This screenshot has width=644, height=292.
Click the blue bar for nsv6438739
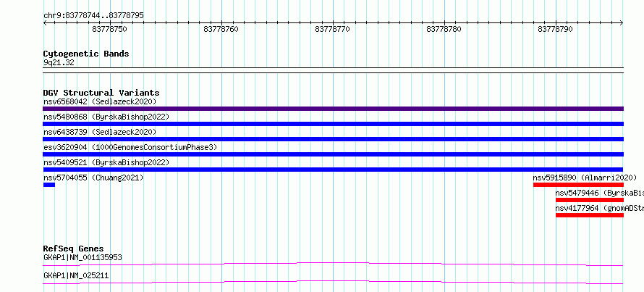coord(333,139)
